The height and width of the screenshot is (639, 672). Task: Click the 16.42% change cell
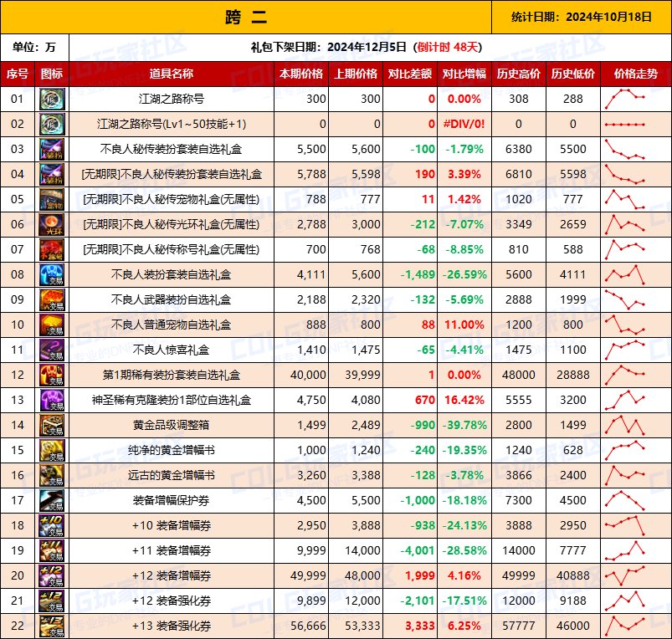(464, 400)
